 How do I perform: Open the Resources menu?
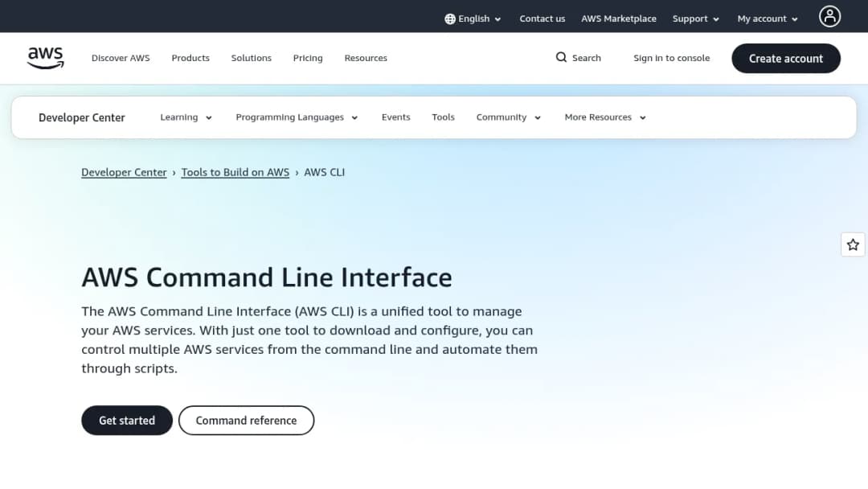(x=366, y=58)
